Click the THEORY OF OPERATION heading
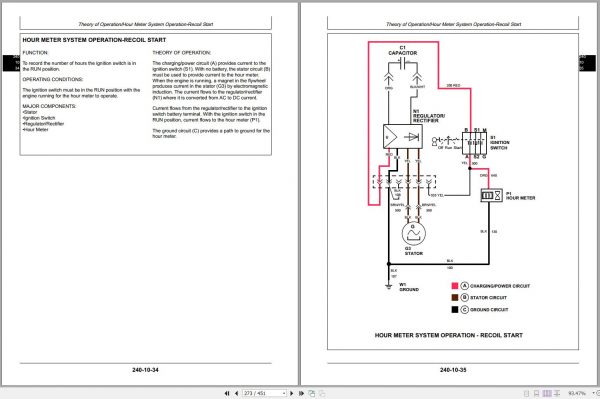This screenshot has width=600, height=399. [181, 53]
